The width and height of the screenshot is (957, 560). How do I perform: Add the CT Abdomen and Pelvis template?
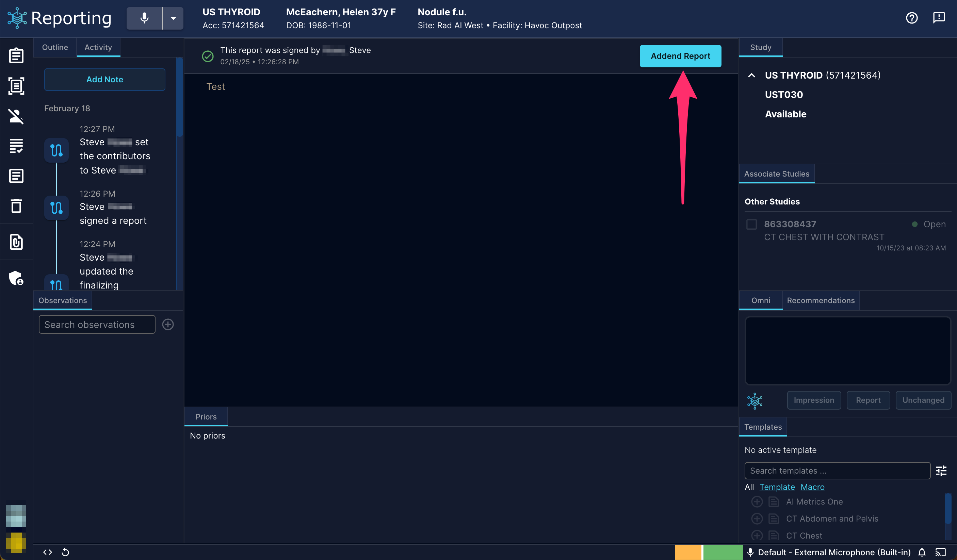click(757, 518)
